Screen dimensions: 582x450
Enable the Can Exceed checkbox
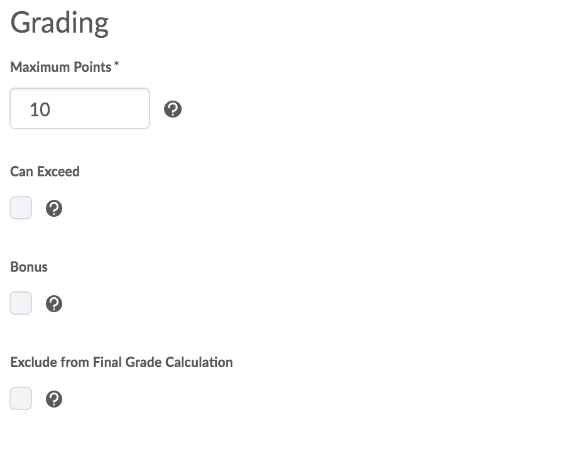tap(21, 208)
